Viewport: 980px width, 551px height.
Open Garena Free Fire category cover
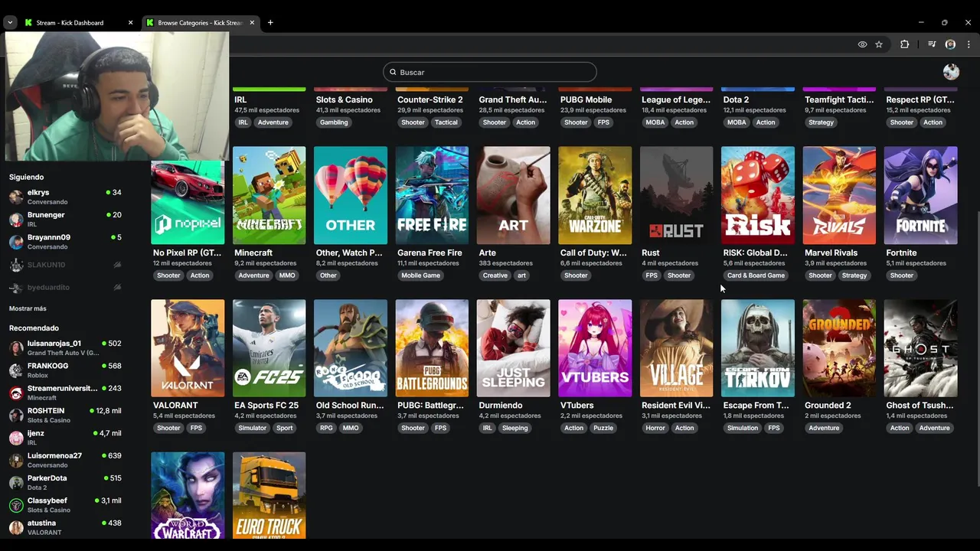coord(432,195)
